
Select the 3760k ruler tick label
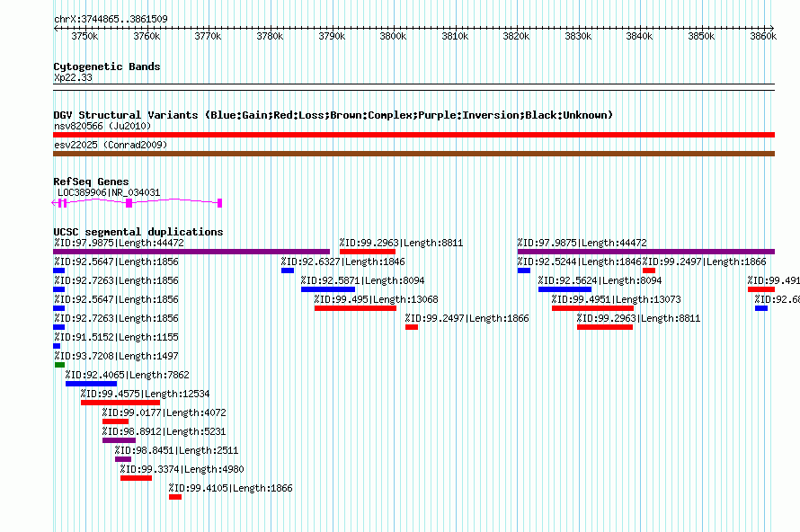point(147,36)
